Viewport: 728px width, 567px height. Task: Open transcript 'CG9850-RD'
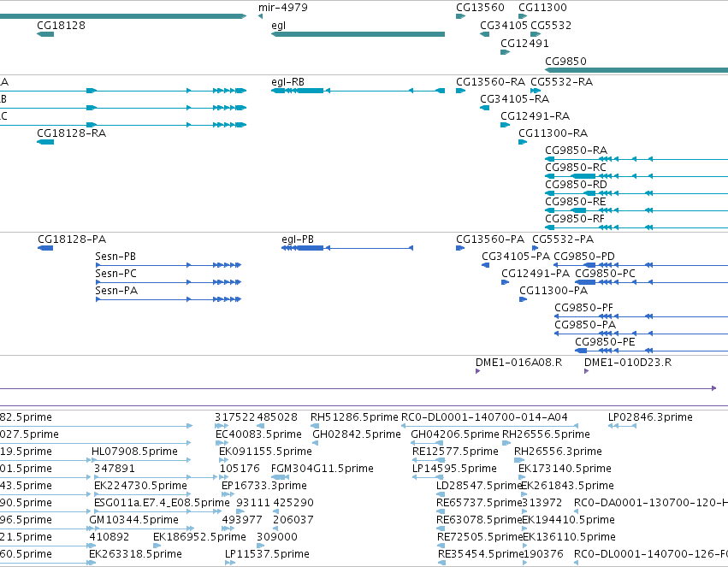[577, 185]
